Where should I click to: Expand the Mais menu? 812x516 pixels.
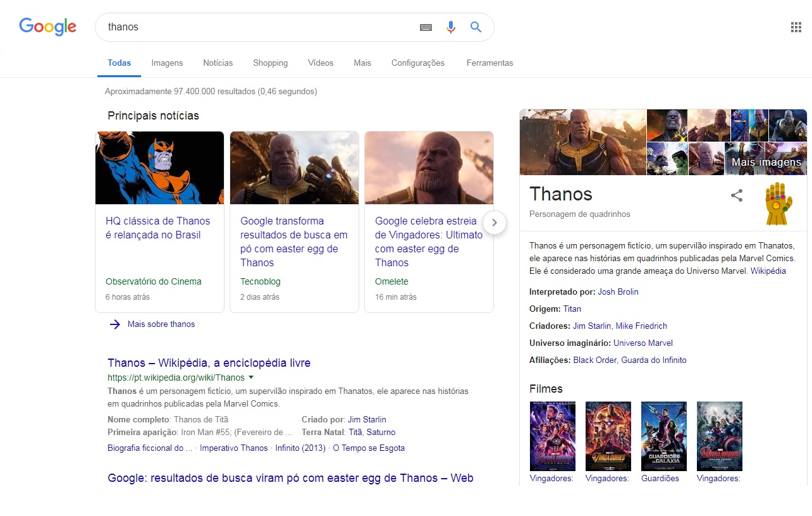(362, 63)
